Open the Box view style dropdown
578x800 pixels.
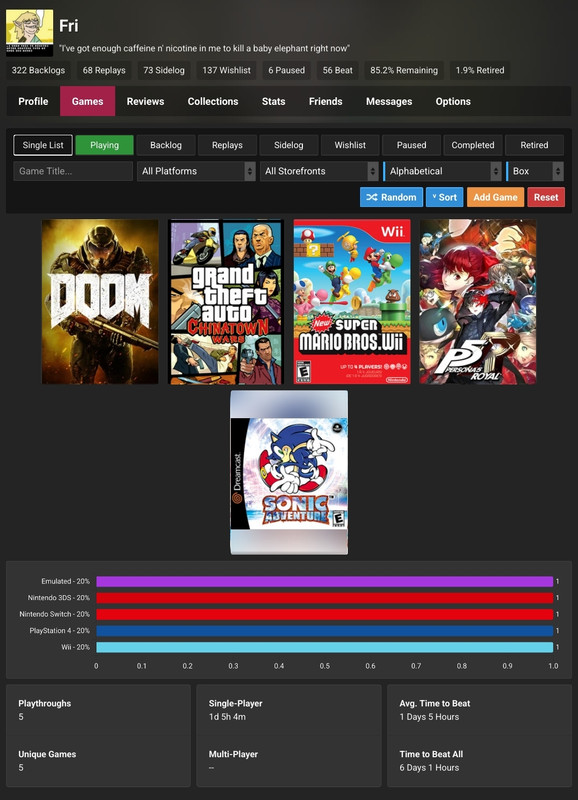(x=535, y=171)
